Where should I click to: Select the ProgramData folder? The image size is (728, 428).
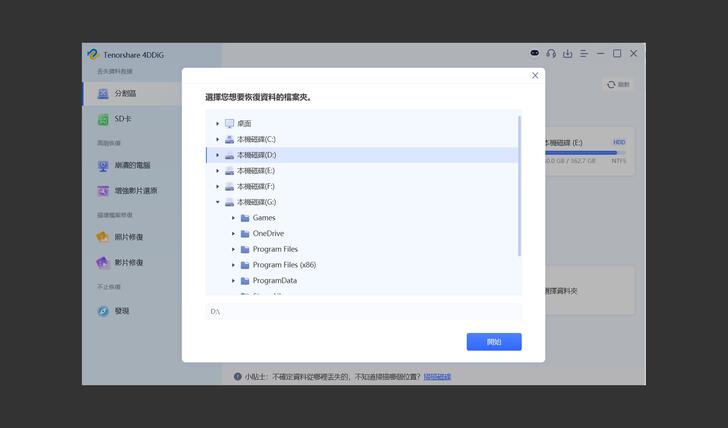click(274, 281)
